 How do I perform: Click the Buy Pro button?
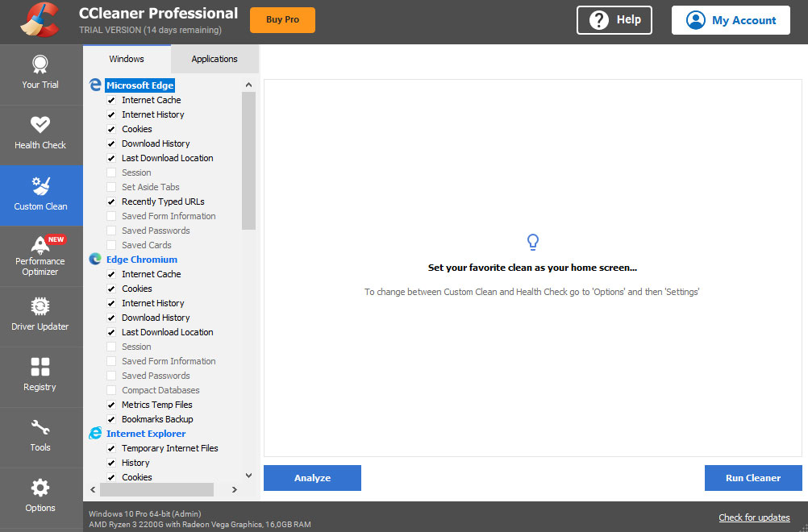[282, 20]
